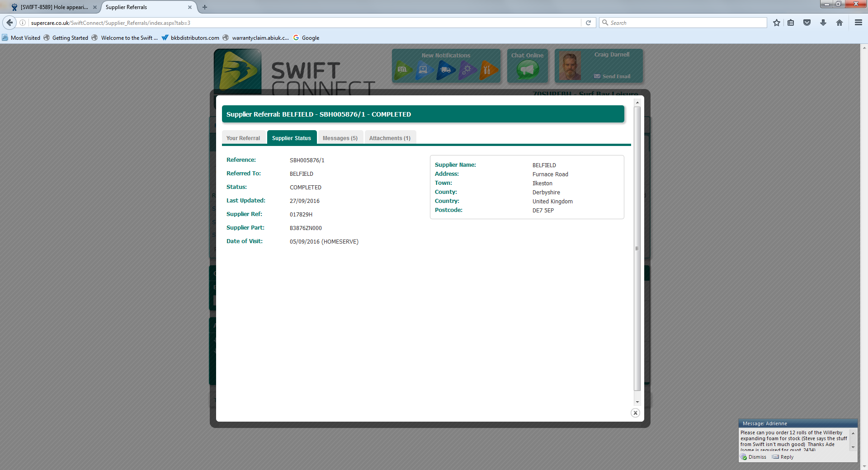Close the Supplier Referral dialog
The height and width of the screenshot is (470, 868).
[x=635, y=413]
